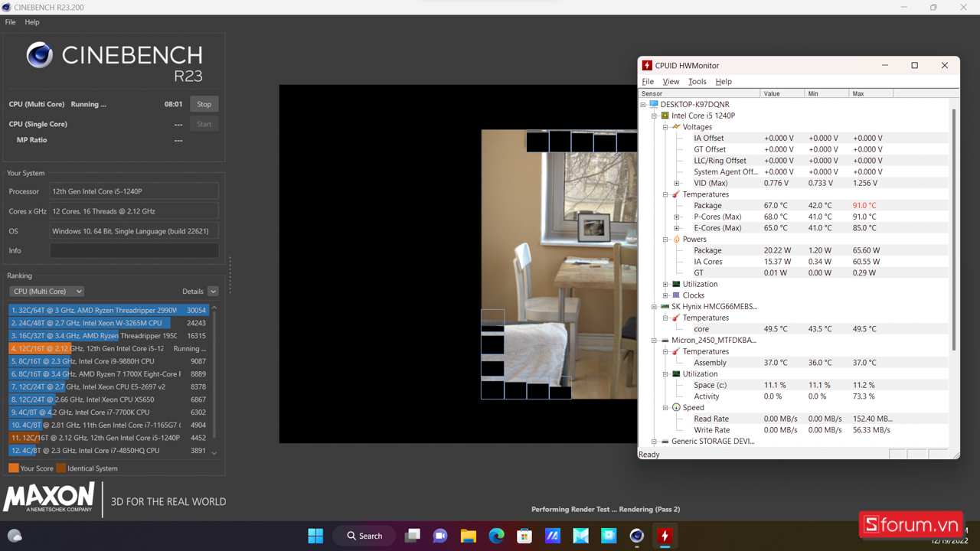This screenshot has height=551, width=980.
Task: Click the Min column header in HWMonitor
Action: coord(827,93)
